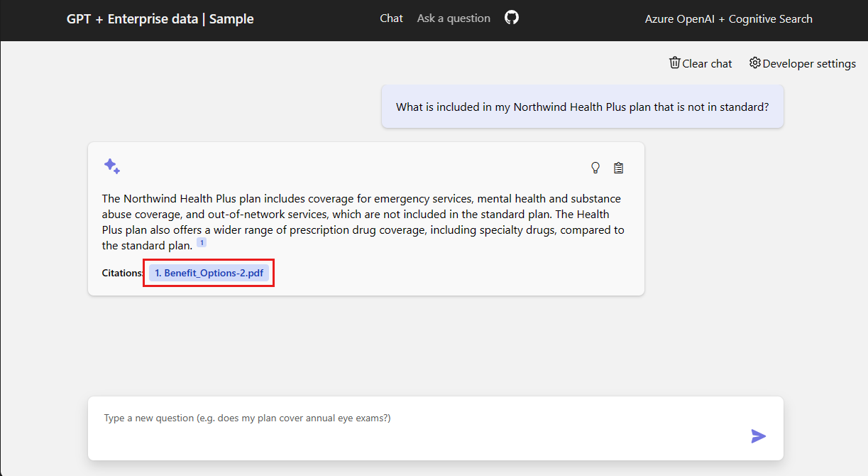Click the superscript citation number 1
The width and height of the screenshot is (868, 476).
click(x=202, y=243)
